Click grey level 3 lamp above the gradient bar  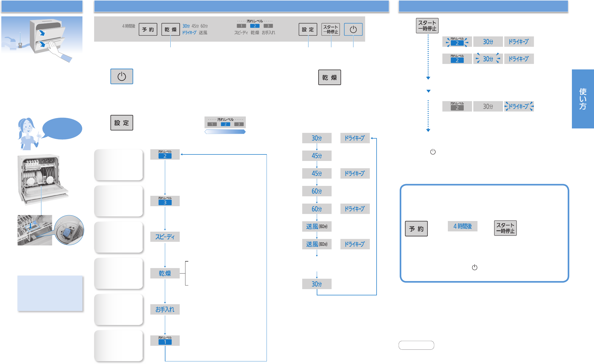point(239,124)
